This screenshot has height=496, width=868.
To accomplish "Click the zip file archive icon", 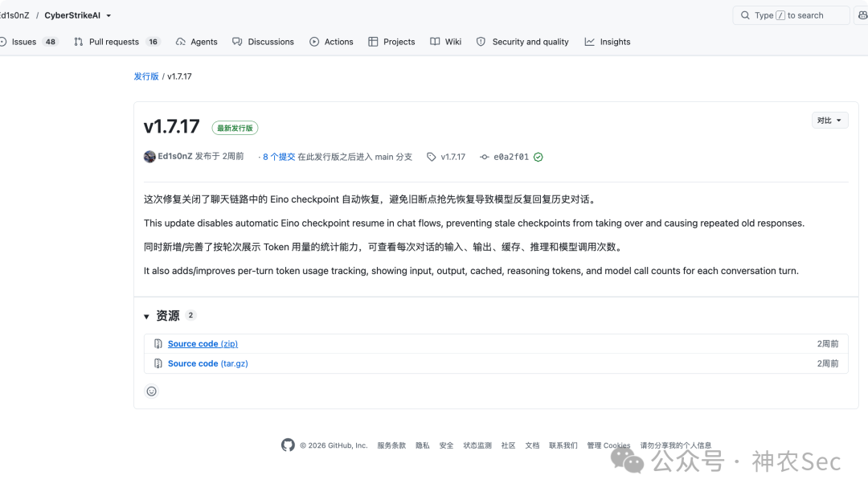I will 158,344.
